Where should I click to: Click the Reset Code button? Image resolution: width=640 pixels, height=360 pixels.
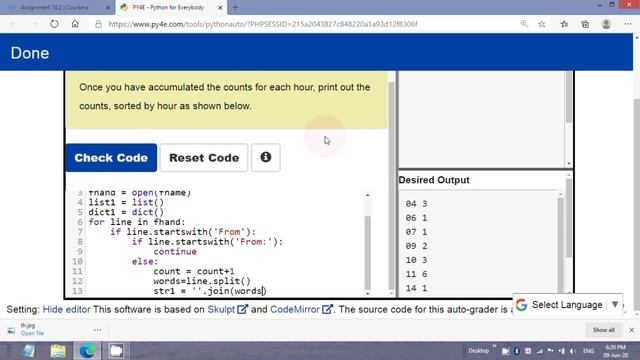[204, 158]
